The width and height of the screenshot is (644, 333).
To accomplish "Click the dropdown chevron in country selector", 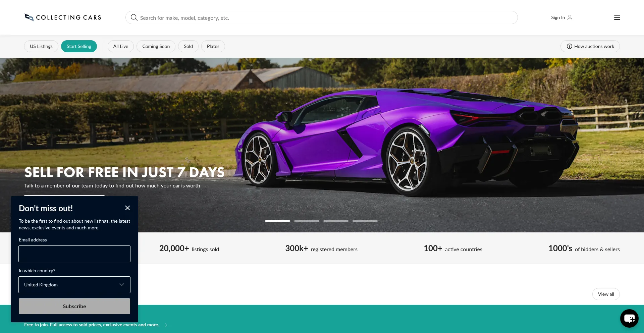I will point(122,285).
